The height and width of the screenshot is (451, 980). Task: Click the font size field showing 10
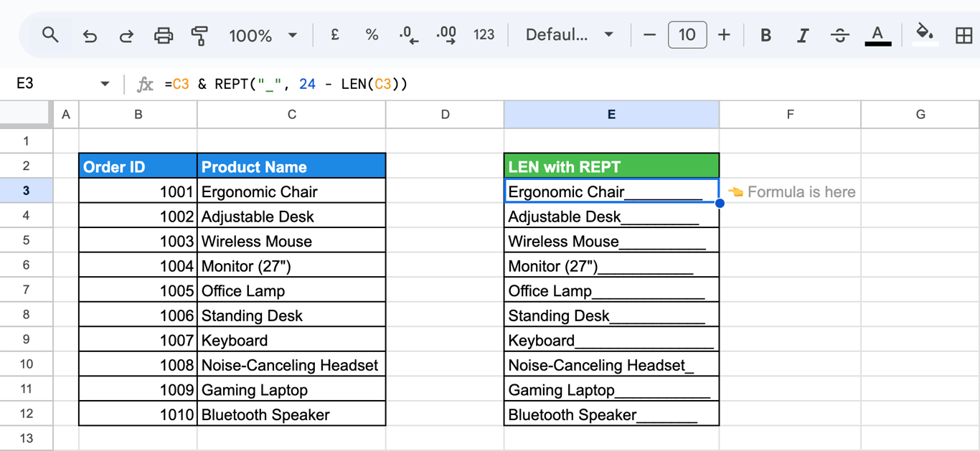pos(687,34)
